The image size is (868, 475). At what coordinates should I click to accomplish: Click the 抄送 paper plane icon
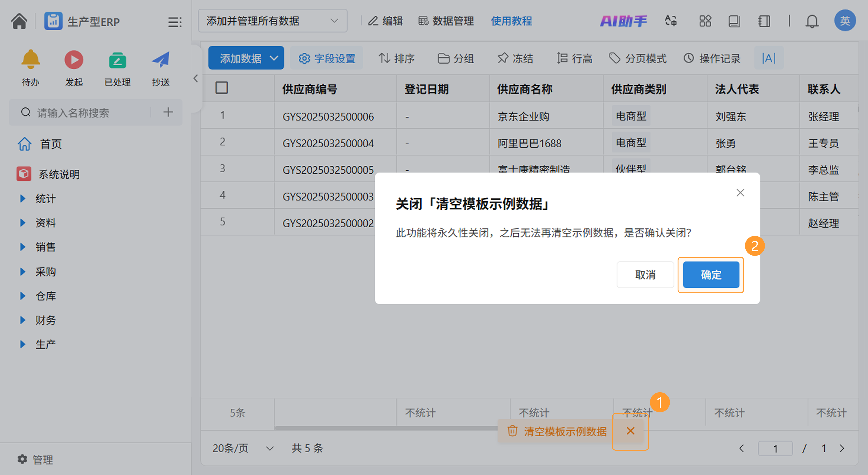coord(160,60)
